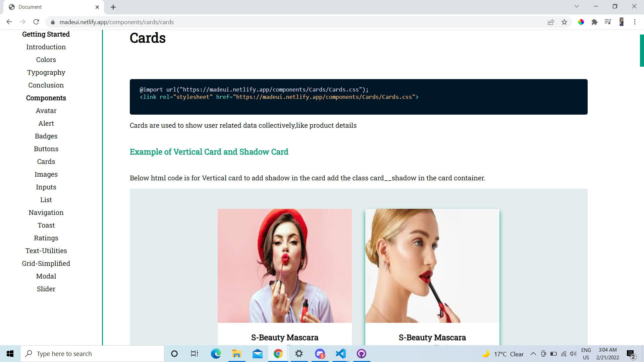
Task: Bookmark this page with star icon
Action: [564, 22]
